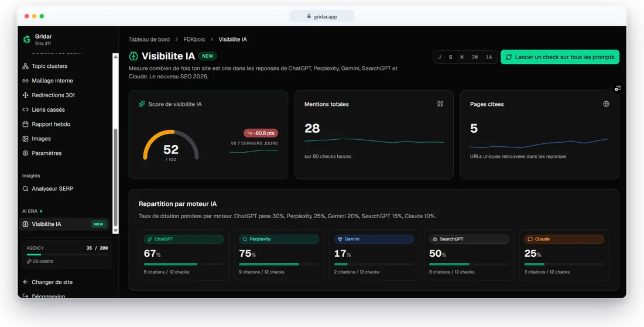Click 'sur 60 checks lances' text
Image resolution: width=644 pixels, height=327 pixels.
(x=328, y=156)
